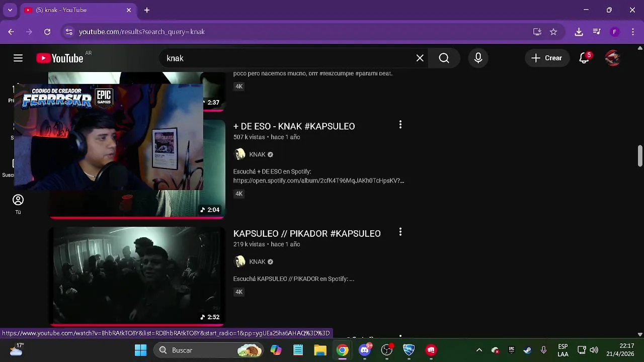Open Steam tray icon
Screen dimensions: 644x362
527,350
